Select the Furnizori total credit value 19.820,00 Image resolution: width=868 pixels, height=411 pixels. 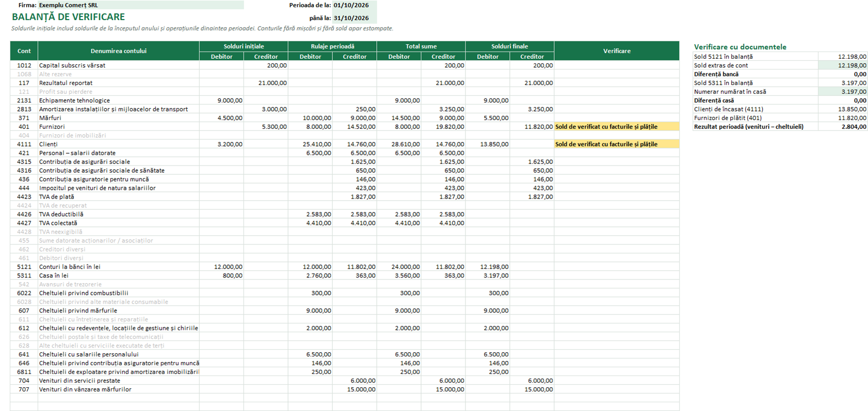pyautogui.click(x=443, y=127)
